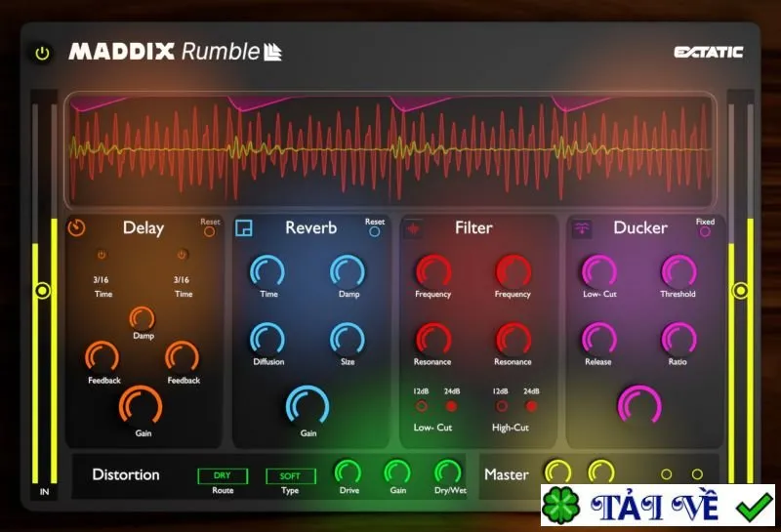Click the Reverb Time knob
Screen dimensions: 781x532
pos(267,272)
